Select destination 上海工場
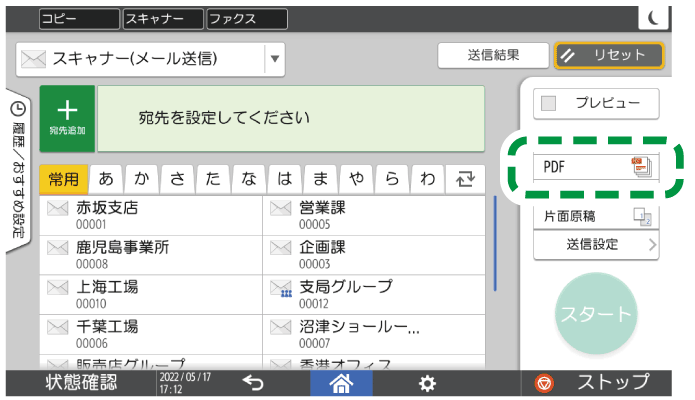 click(x=151, y=295)
